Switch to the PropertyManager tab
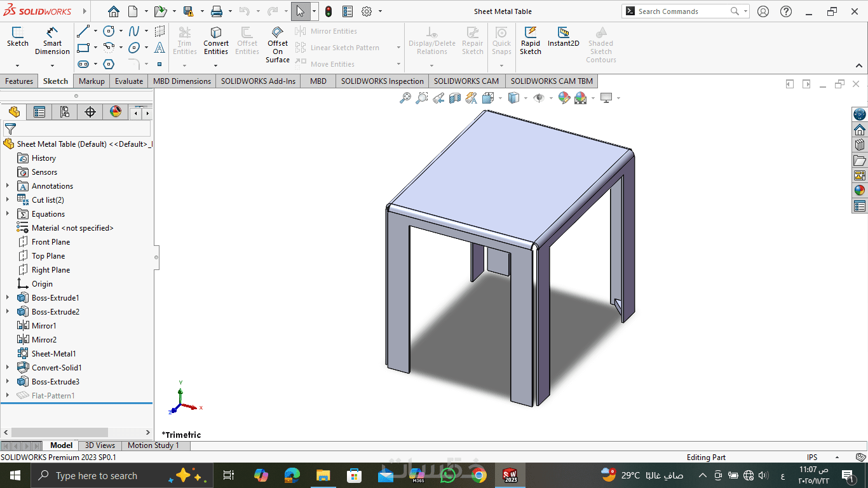 (x=39, y=112)
